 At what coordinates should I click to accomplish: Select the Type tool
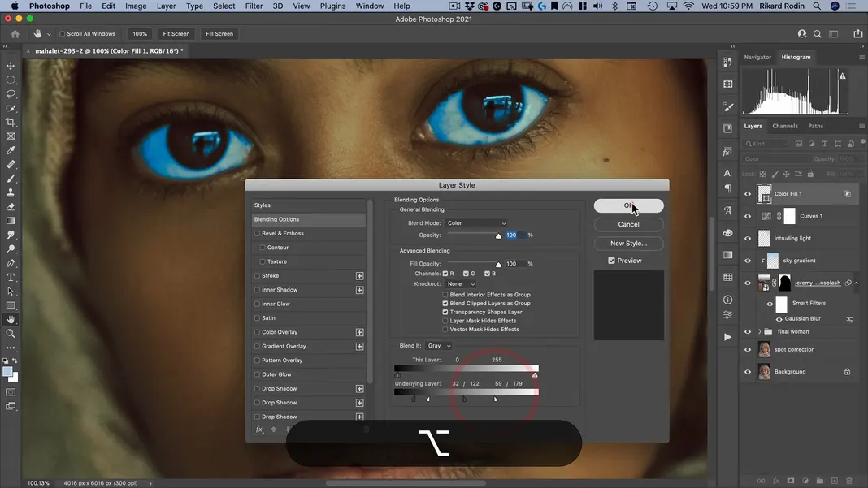(x=11, y=277)
